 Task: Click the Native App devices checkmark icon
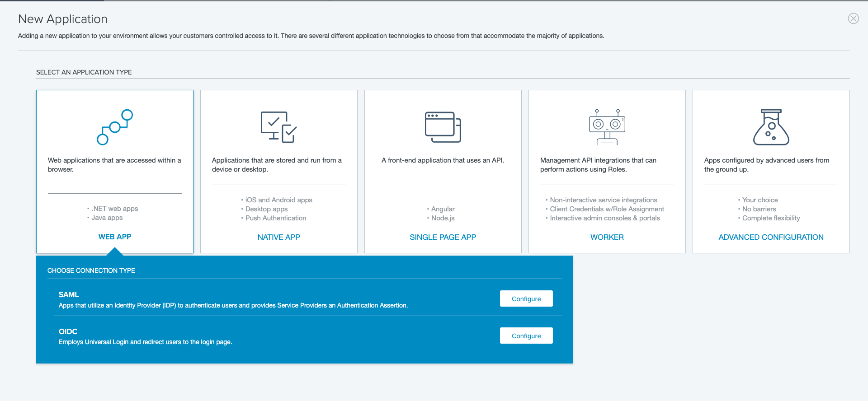tap(278, 127)
